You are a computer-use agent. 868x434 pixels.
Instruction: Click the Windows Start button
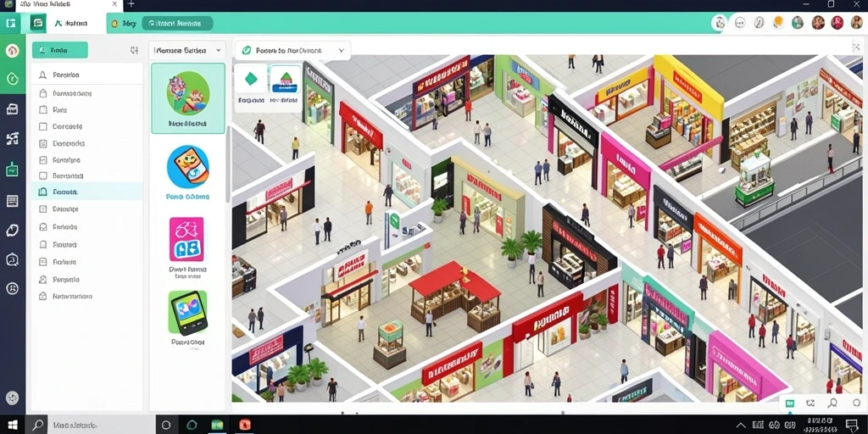[x=12, y=425]
